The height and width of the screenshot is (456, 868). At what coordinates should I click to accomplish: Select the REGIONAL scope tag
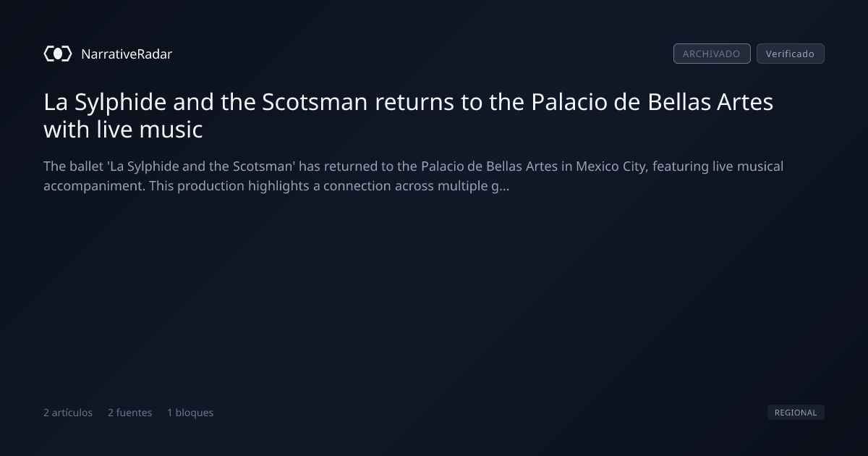pos(796,413)
